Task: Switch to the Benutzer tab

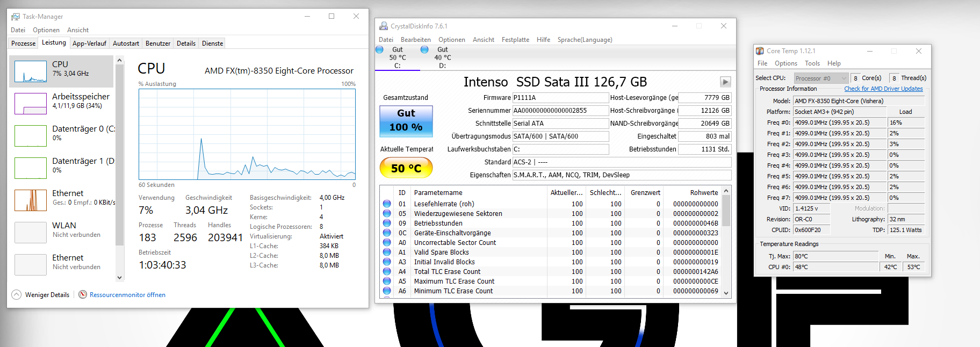Action: pyautogui.click(x=158, y=44)
